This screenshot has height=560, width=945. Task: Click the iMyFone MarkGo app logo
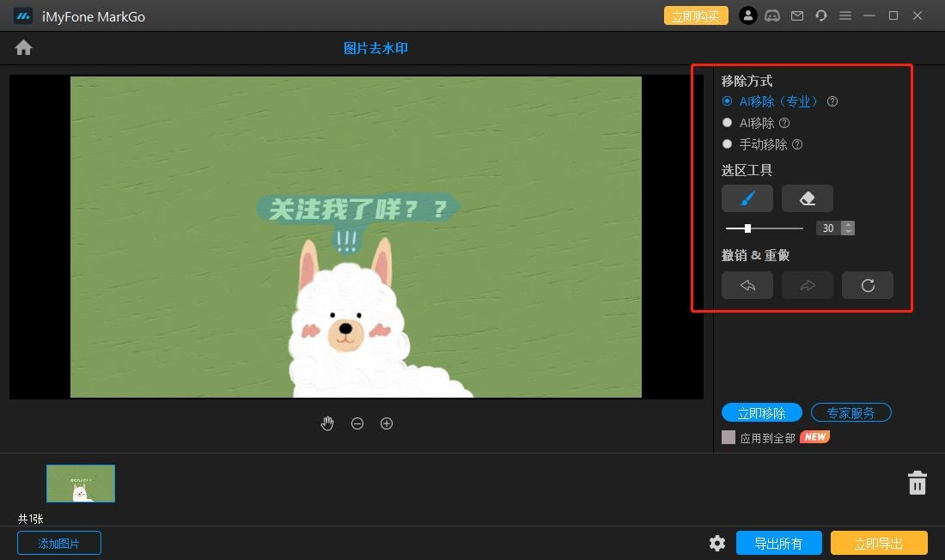23,16
